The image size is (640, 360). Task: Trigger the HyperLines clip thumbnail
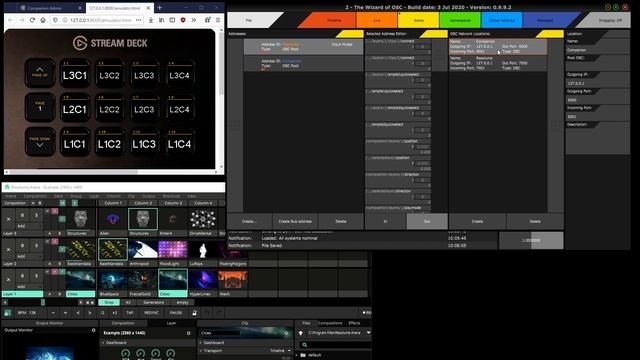[203, 280]
